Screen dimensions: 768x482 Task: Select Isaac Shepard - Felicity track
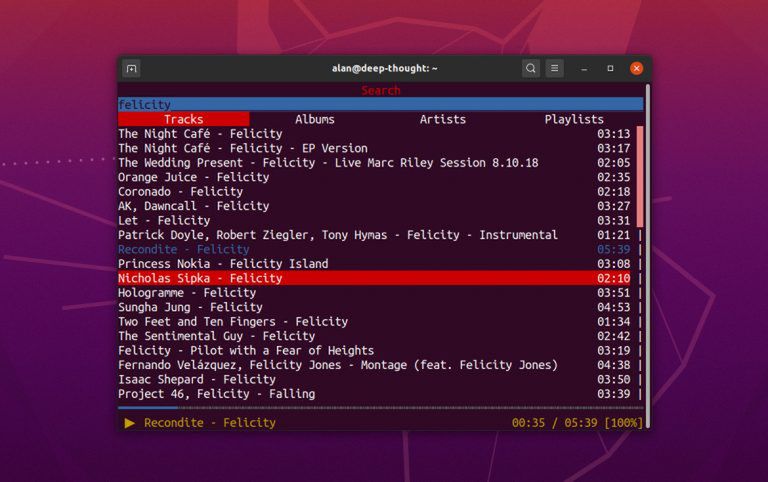click(374, 379)
